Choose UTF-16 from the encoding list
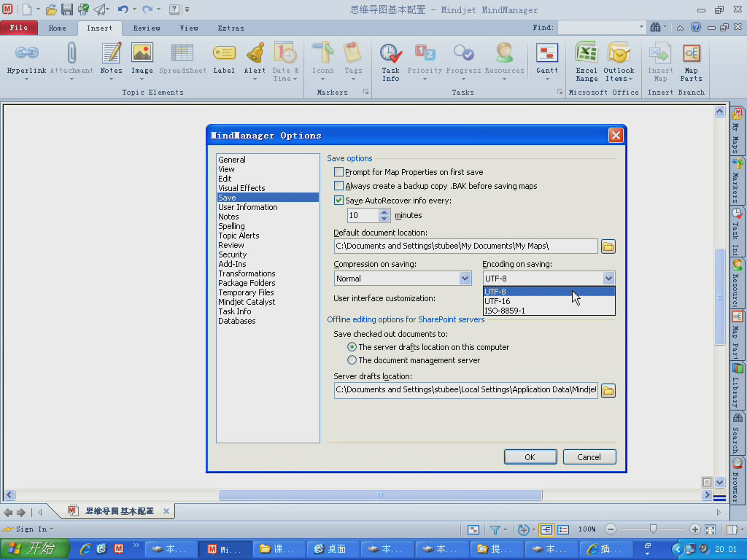Screen dimensions: 747x560 coord(549,301)
